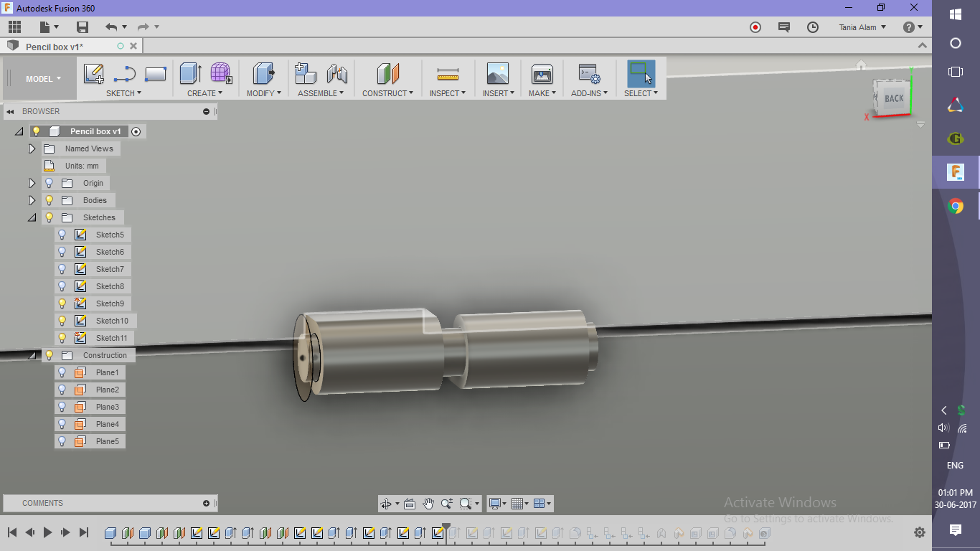The width and height of the screenshot is (980, 551).
Task: Open the CREATE menu
Action: point(204,93)
